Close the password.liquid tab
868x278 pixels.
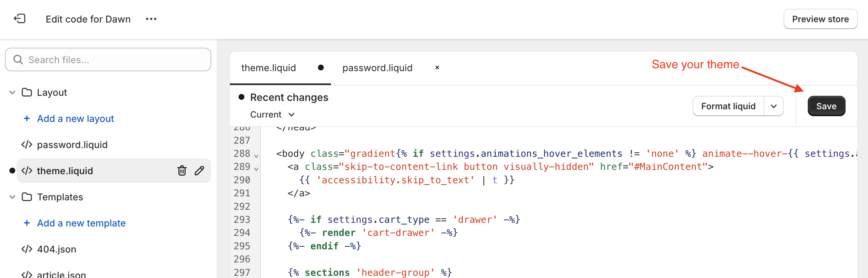pos(437,68)
